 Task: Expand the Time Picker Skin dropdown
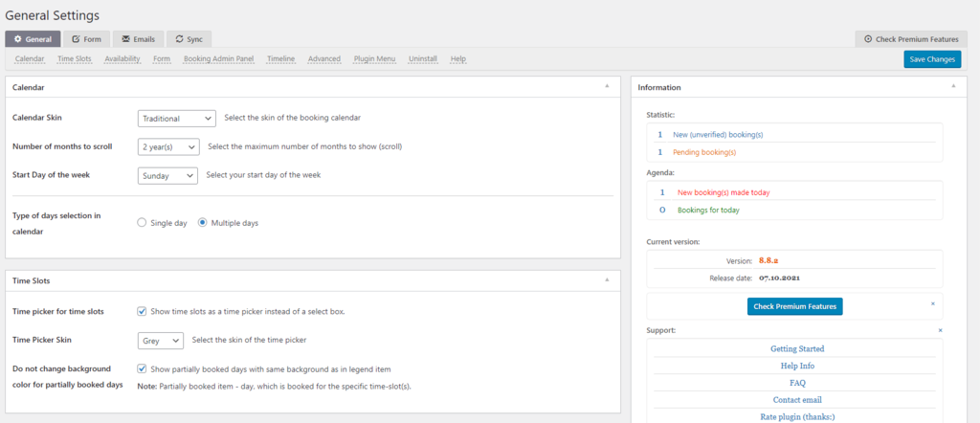click(161, 340)
